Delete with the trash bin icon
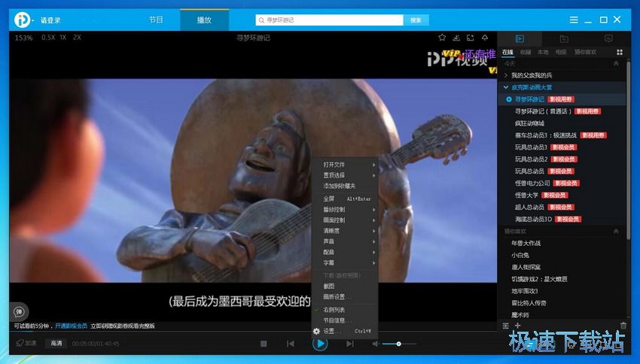Image resolution: width=640 pixels, height=364 pixels. (x=623, y=326)
